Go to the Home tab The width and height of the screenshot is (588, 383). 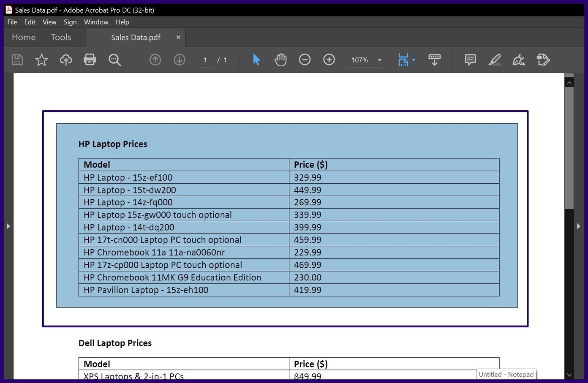pos(24,37)
